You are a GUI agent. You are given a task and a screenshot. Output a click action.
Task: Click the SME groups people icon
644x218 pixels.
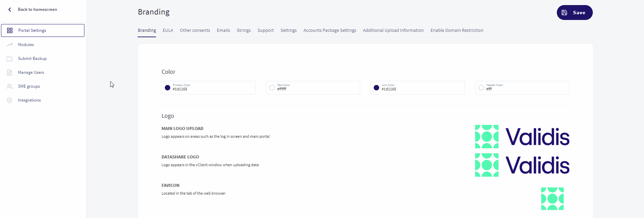pos(9,86)
